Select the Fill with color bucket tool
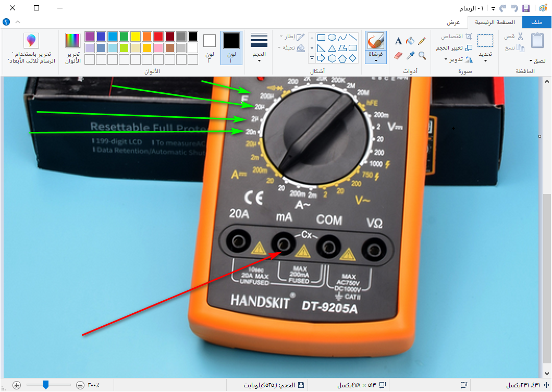This screenshot has width=552, height=392. point(410,41)
